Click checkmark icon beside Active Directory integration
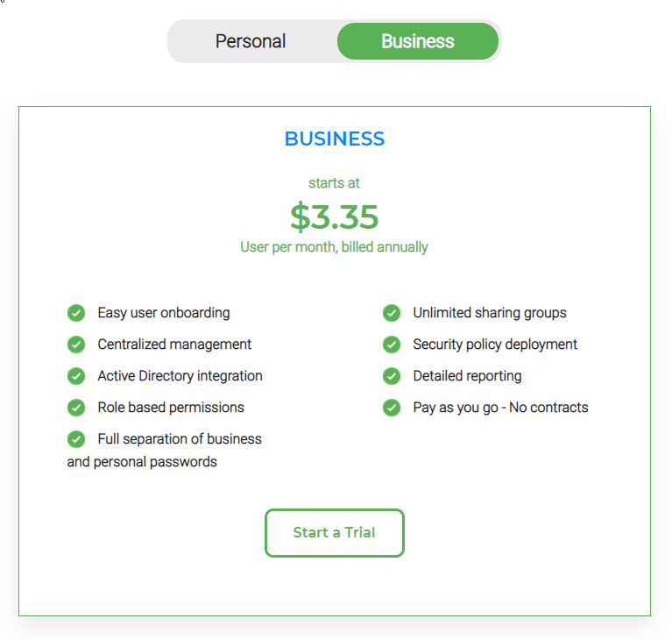Screen dimensions: 672x640 pos(76,376)
